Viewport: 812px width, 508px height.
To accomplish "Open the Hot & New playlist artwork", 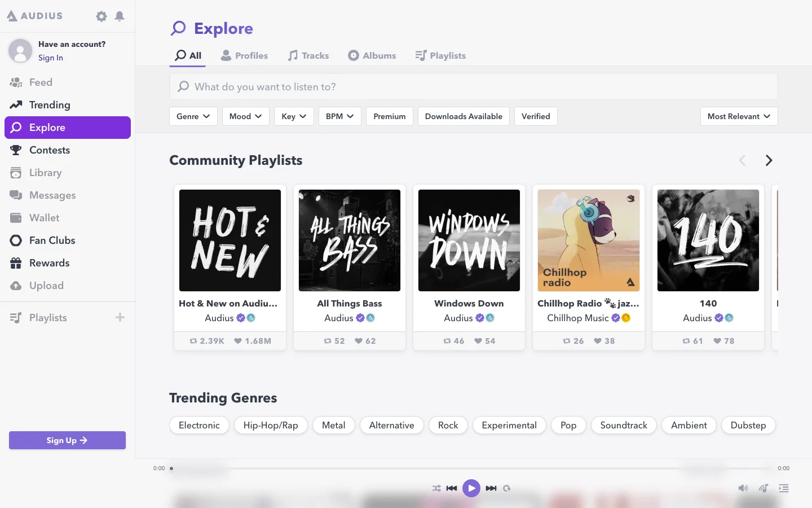I will 230,240.
